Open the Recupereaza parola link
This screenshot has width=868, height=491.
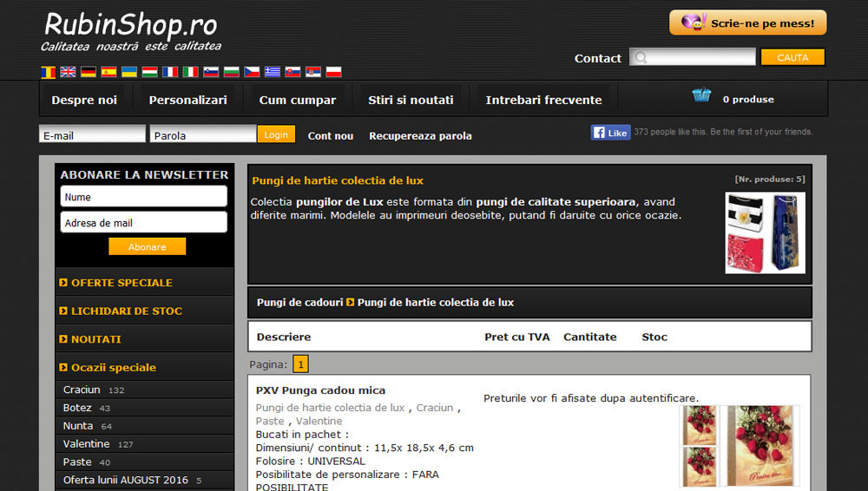click(420, 135)
